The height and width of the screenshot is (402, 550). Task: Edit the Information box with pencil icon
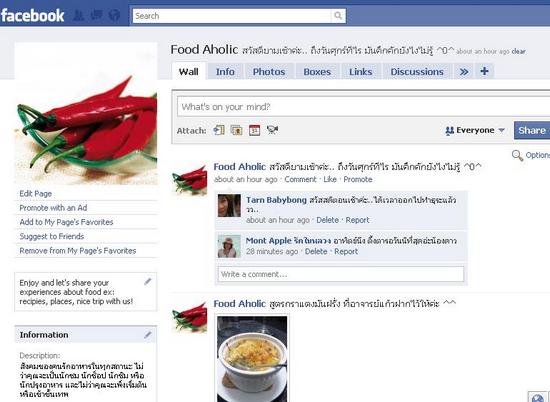[148, 335]
